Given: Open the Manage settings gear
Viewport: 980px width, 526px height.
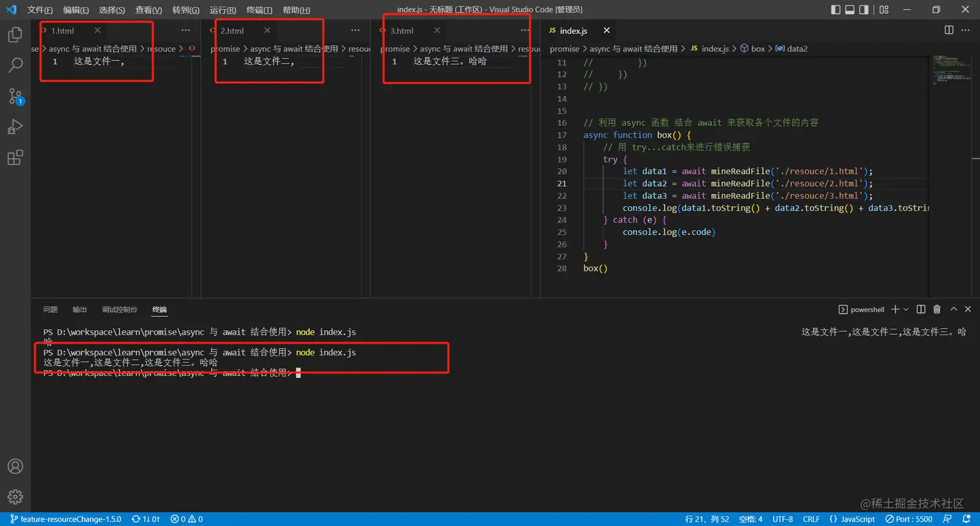Looking at the screenshot, I should (15, 497).
